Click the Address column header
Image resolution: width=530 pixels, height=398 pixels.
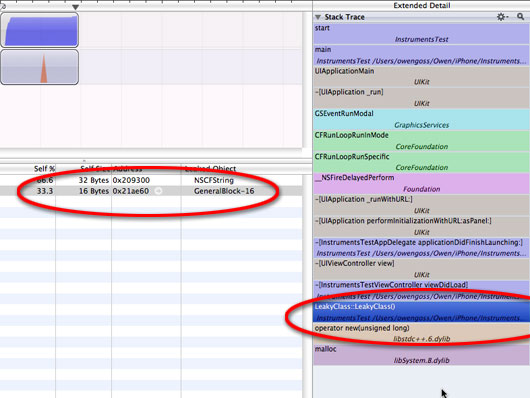point(146,168)
